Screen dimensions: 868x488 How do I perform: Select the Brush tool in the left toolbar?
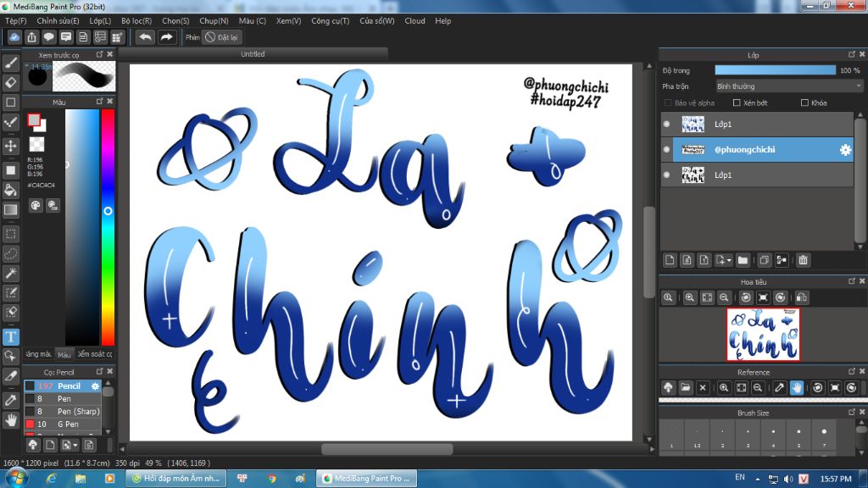click(x=10, y=63)
